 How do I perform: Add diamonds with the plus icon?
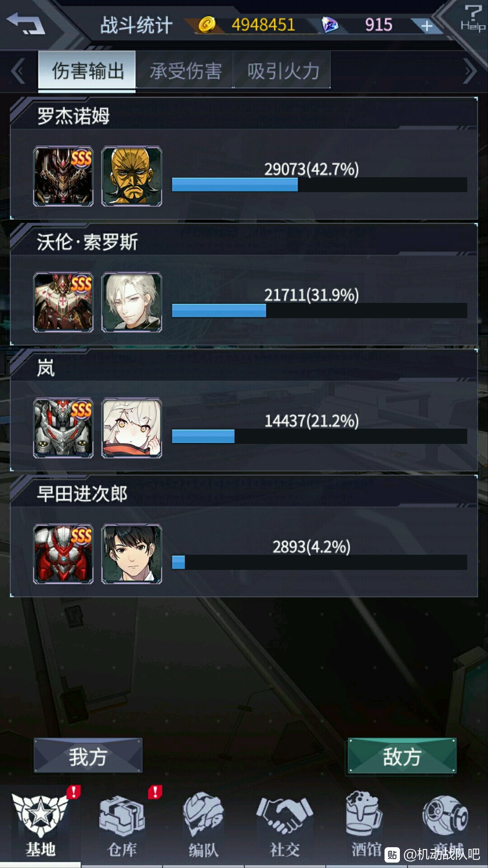pyautogui.click(x=427, y=26)
